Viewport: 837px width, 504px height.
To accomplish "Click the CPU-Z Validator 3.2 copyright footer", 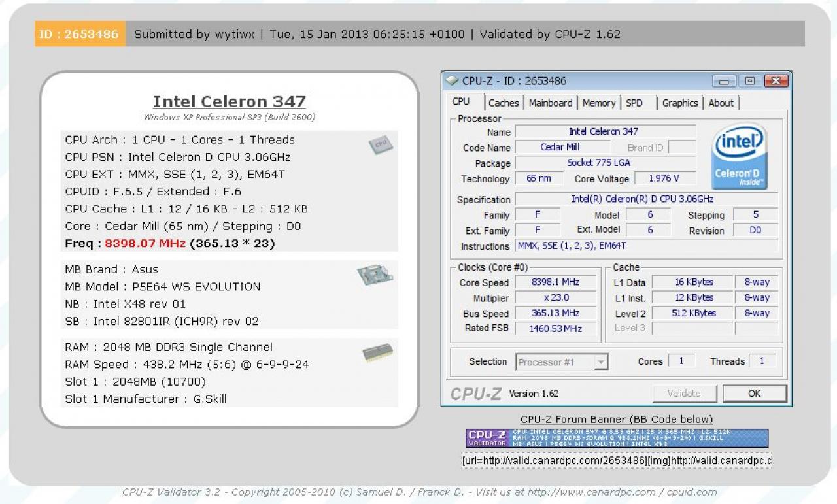I will tap(419, 492).
